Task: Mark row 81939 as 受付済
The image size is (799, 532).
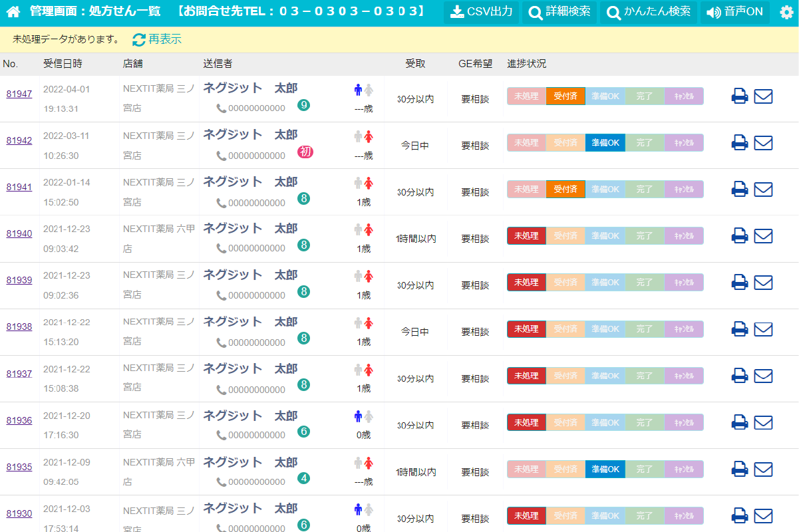Action: pyautogui.click(x=565, y=283)
